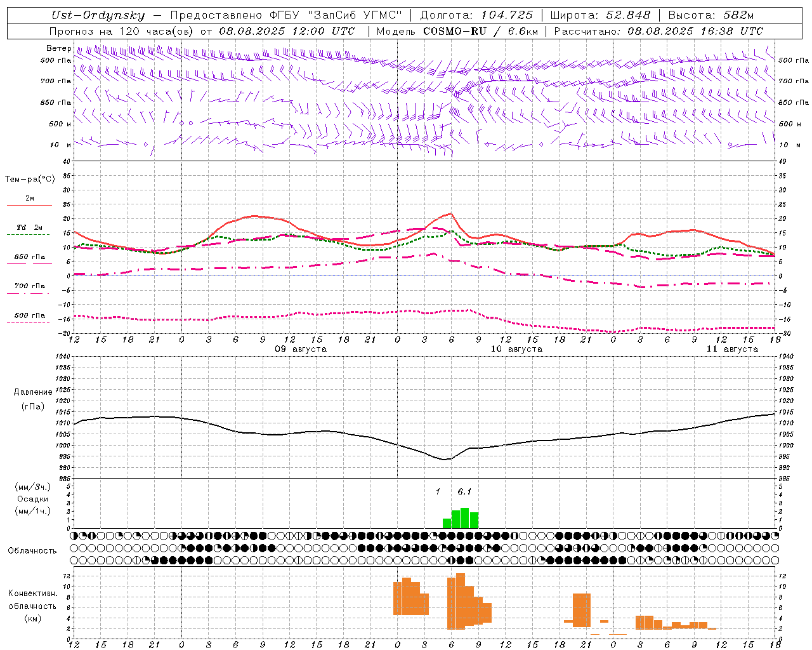This screenshot has width=812, height=650.
Task: Click the station name "Ust-Ordynsky" in the header
Action: coord(98,15)
